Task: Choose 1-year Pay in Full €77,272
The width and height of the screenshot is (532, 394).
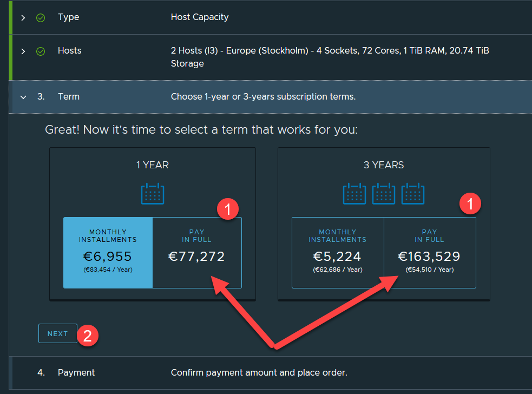Action: point(196,253)
